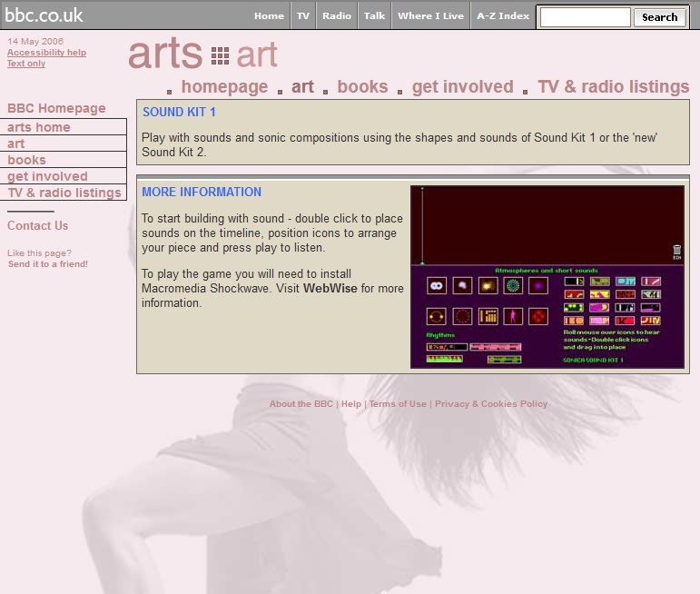The image size is (700, 594).
Task: Click the bbc.co.uk logo
Action: 44,15
